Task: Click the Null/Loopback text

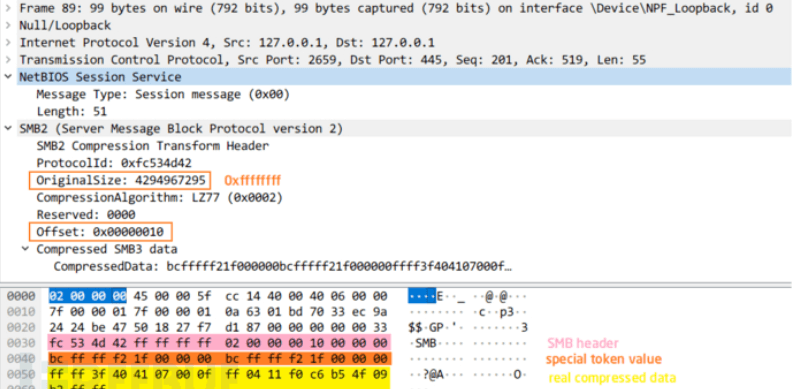Action: pyautogui.click(x=65, y=25)
